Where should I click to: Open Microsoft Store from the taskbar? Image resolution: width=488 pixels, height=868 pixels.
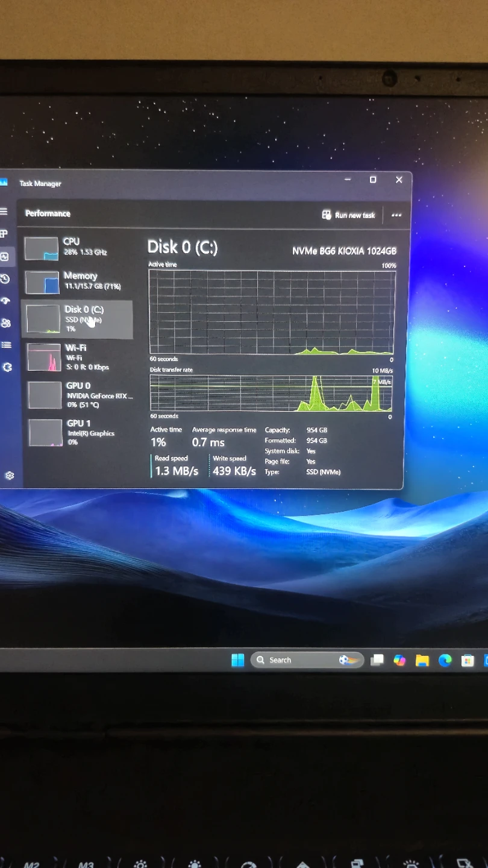[468, 661]
